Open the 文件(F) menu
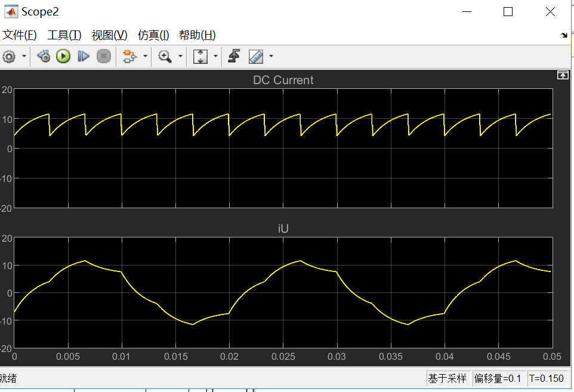 tap(20, 35)
